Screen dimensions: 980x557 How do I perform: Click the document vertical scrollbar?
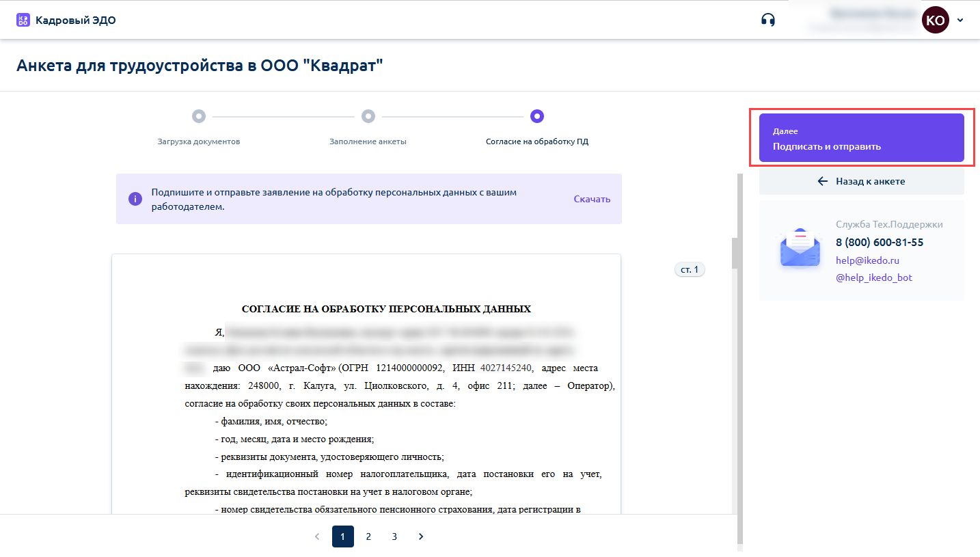pos(736,253)
